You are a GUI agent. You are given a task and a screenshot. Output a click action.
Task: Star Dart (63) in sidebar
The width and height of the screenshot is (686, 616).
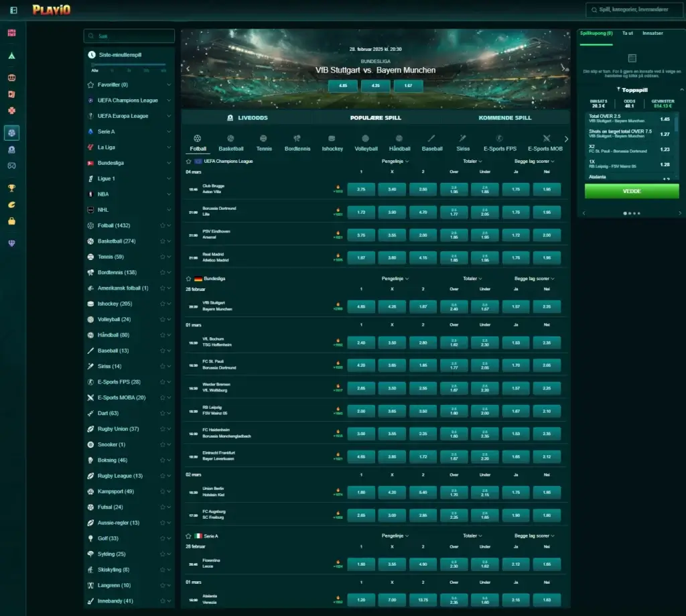pos(163,414)
